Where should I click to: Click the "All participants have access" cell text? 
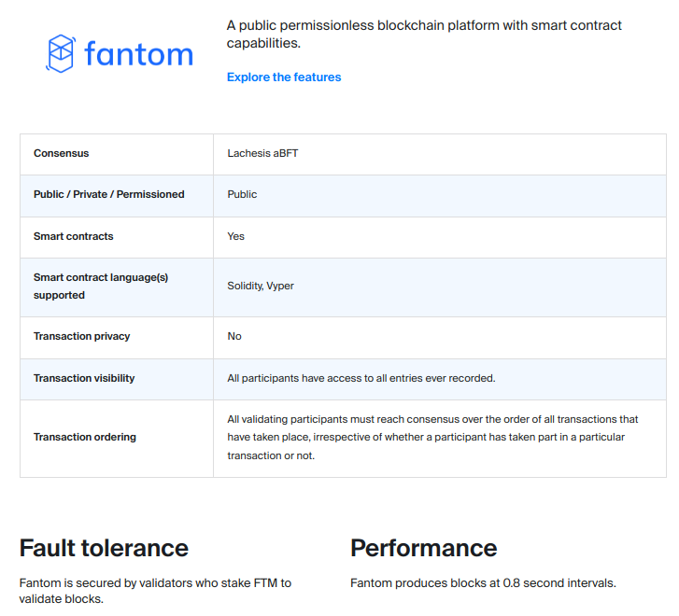(361, 378)
